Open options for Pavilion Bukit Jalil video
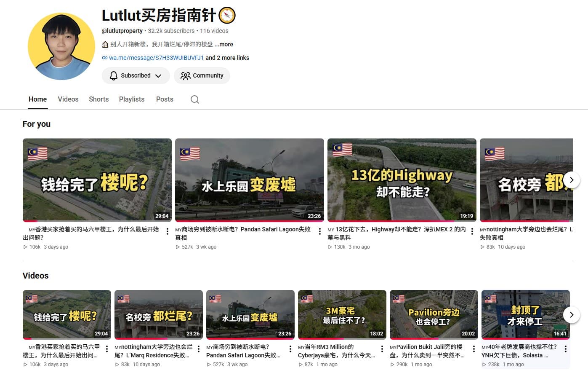 [x=474, y=349]
